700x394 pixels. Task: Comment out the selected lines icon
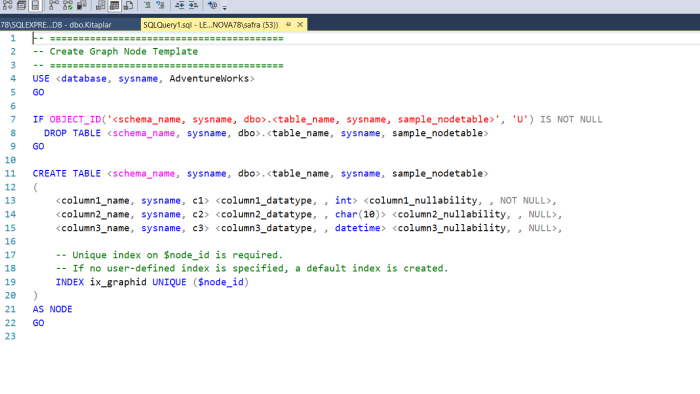pyautogui.click(x=147, y=5)
